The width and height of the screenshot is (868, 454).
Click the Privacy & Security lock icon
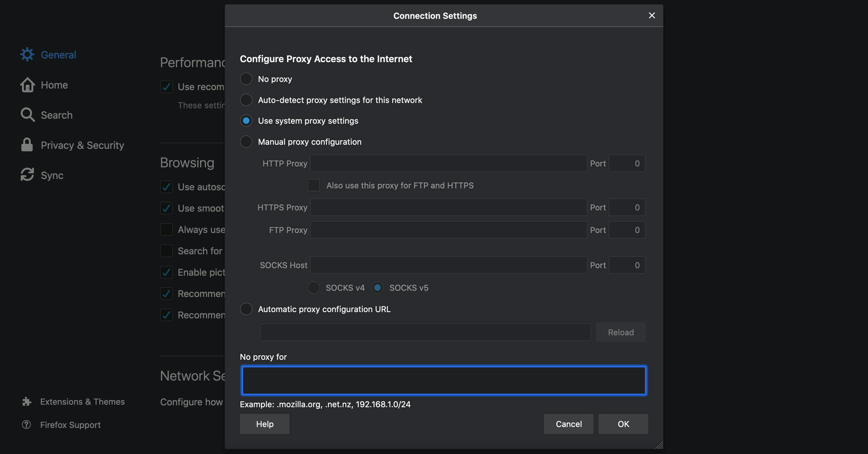tap(27, 145)
